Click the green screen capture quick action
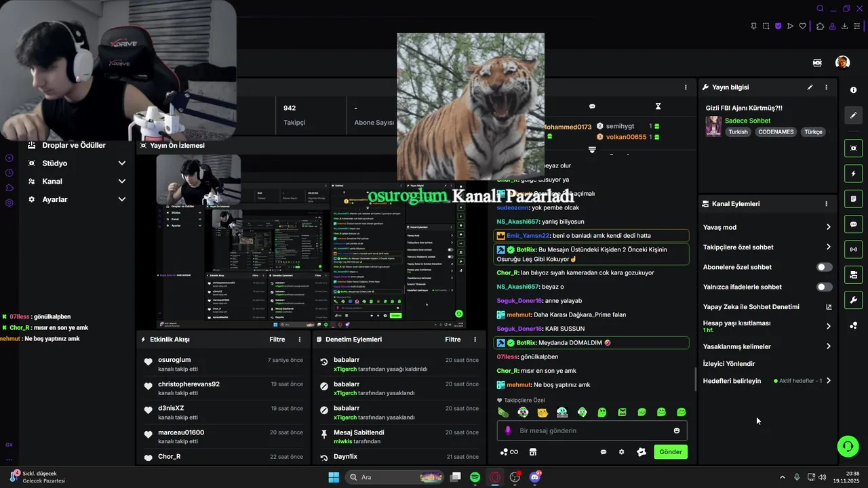868x488 pixels. point(853,148)
